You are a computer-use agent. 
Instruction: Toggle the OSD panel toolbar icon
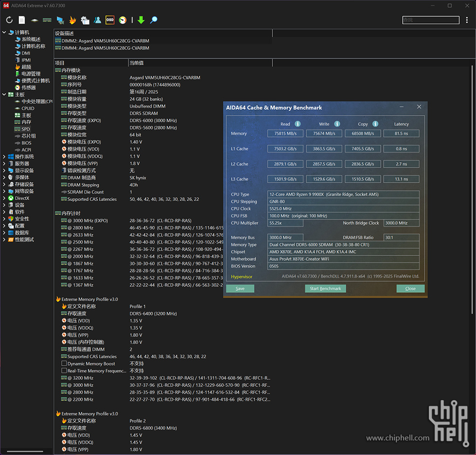coord(110,20)
